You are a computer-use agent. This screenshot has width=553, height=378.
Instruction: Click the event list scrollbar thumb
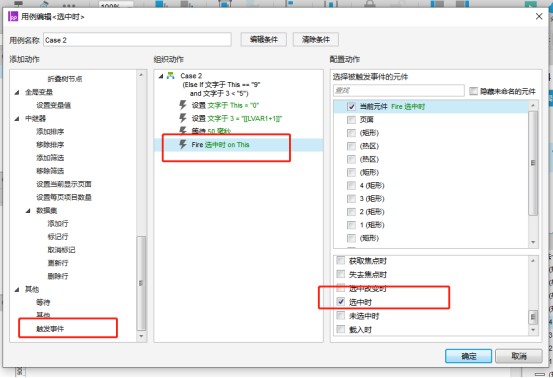coord(533,317)
